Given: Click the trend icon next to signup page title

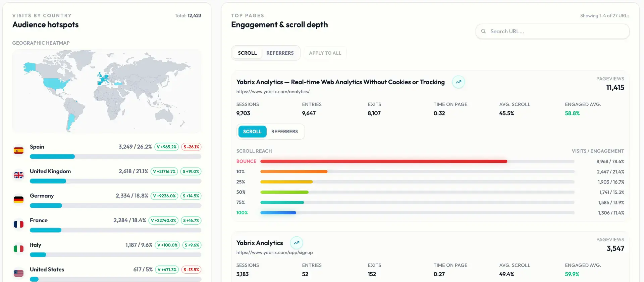Looking at the screenshot, I should pos(297,243).
